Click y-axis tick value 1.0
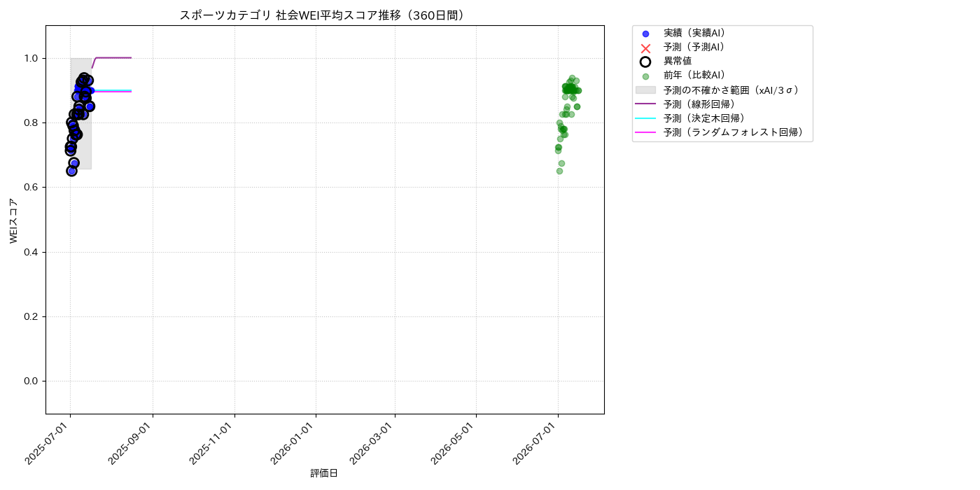980x490 pixels. coord(31,58)
